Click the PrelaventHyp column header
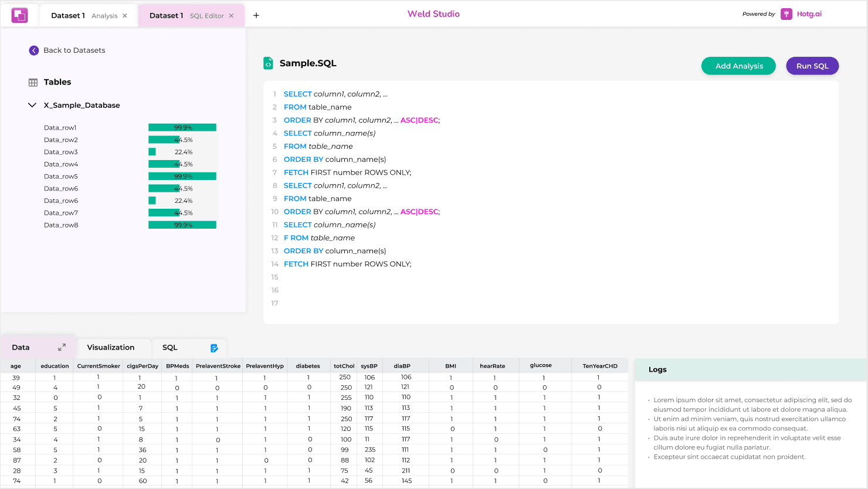This screenshot has width=868, height=489. (265, 366)
